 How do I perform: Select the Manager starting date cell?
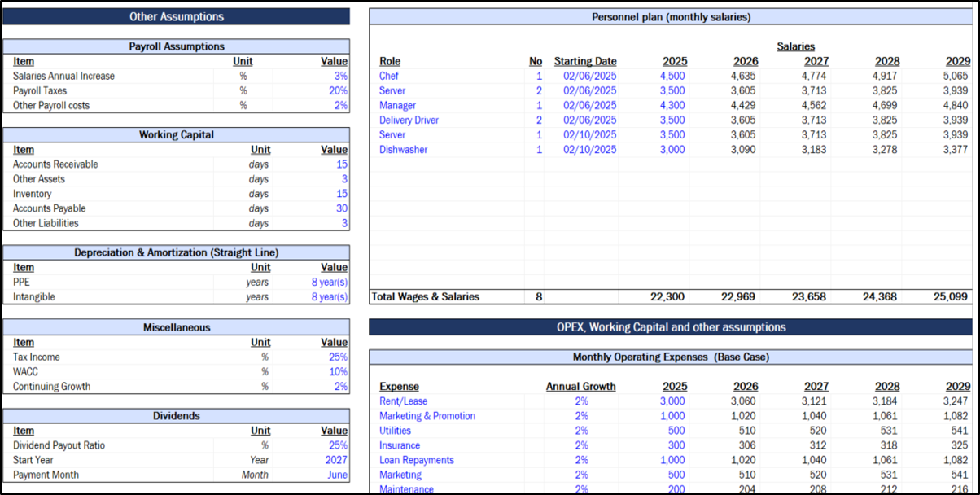coord(589,105)
